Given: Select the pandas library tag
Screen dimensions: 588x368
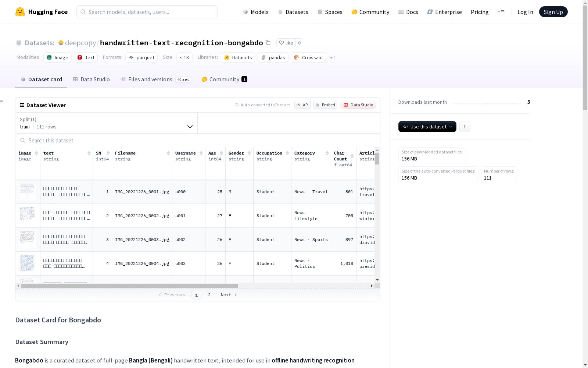Looking at the screenshot, I should tap(273, 57).
